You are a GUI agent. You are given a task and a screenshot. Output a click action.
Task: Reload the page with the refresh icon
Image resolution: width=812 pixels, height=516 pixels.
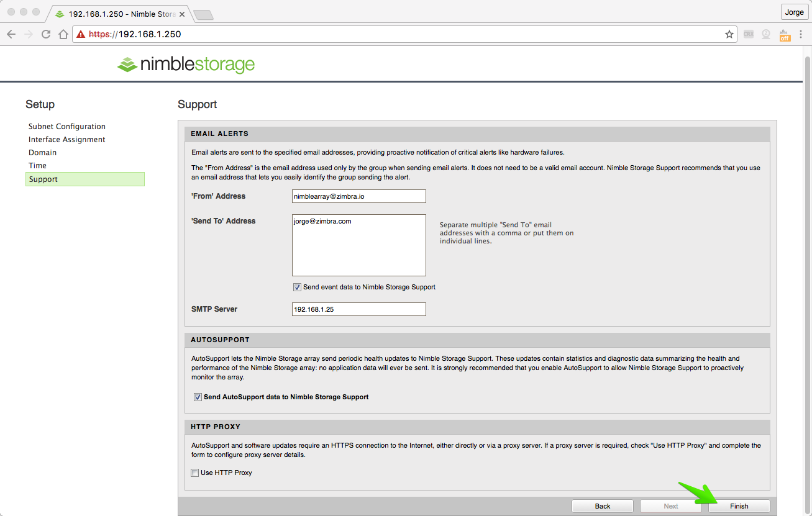click(x=45, y=34)
